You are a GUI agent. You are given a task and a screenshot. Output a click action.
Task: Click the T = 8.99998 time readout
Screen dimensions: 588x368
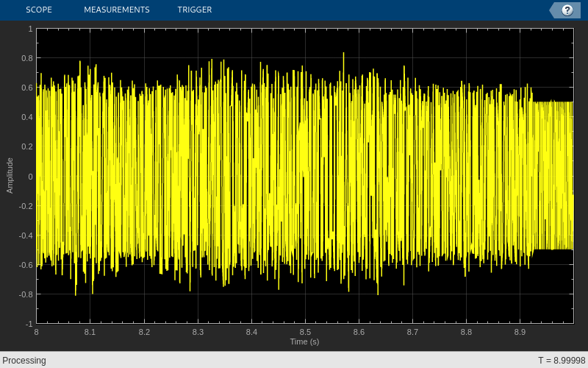(562, 361)
